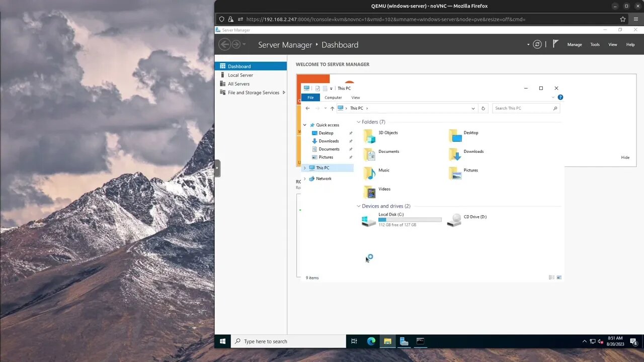Collapse the Folders (7) group
This screenshot has height=362, width=644.
(x=359, y=122)
